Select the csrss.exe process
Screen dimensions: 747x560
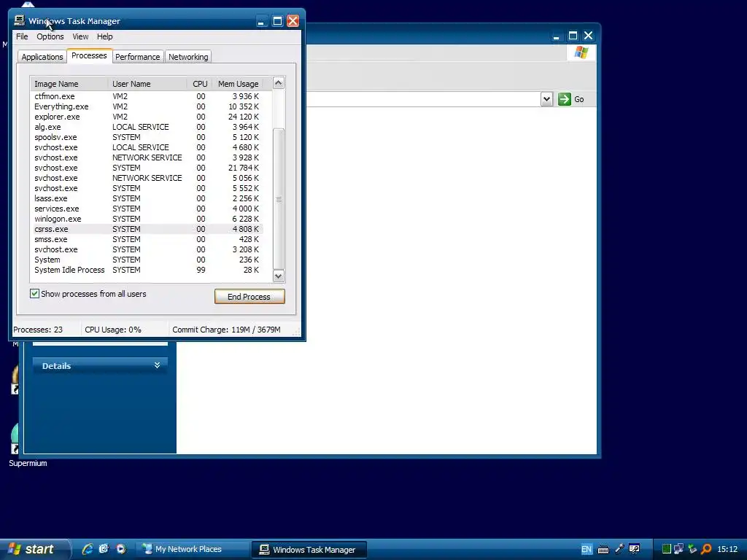[x=146, y=229]
